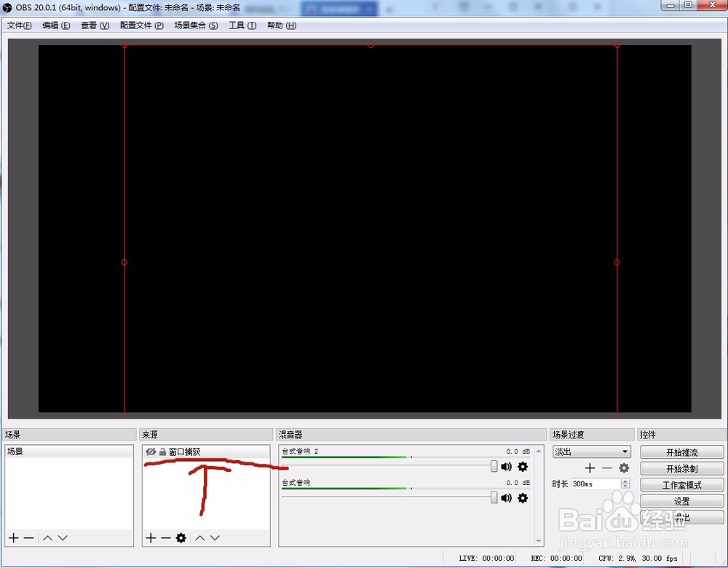The width and height of the screenshot is (728, 568).
Task: Click the LIVE: 00:00:00 status text
Action: [x=486, y=559]
